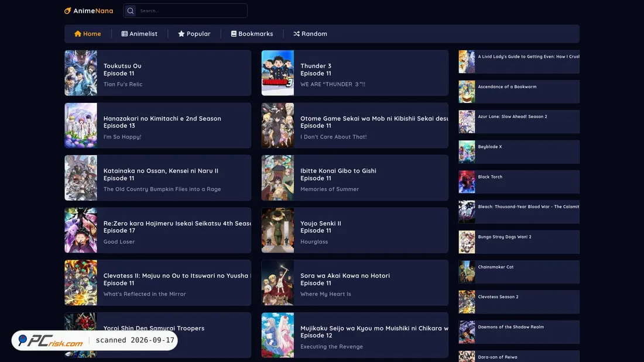Viewport: 644px width, 362px height.
Task: Open Chainsmoker Cat sidebar entry
Action: pyautogui.click(x=519, y=272)
